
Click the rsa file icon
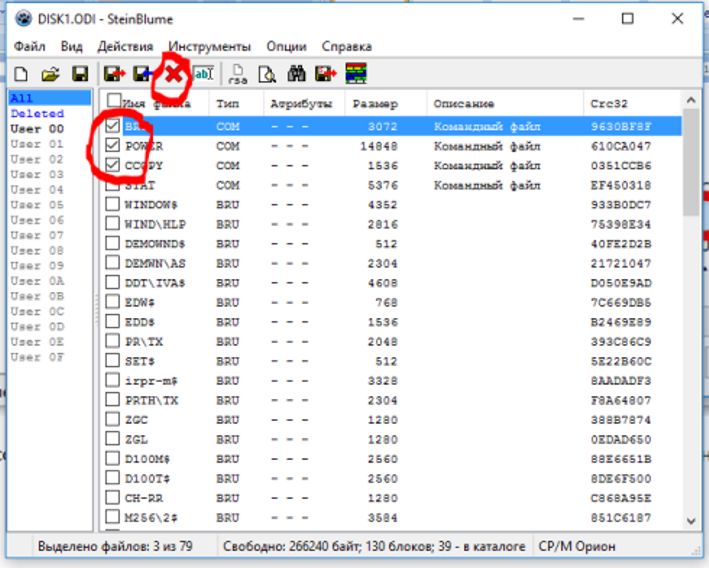[237, 74]
